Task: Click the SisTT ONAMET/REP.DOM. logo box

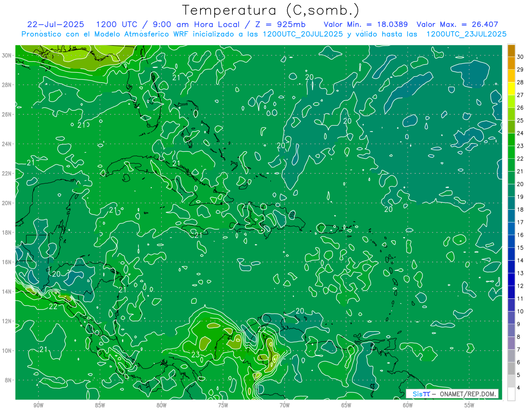Action: [452, 394]
